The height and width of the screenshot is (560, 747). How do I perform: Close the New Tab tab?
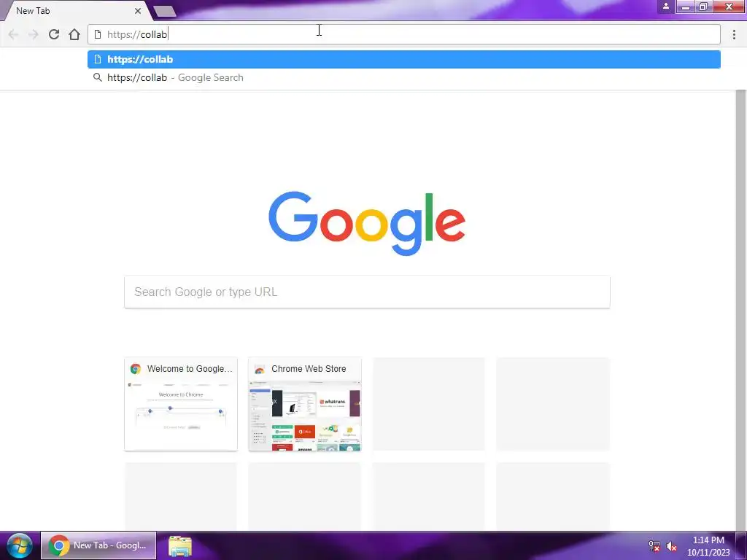pos(138,10)
